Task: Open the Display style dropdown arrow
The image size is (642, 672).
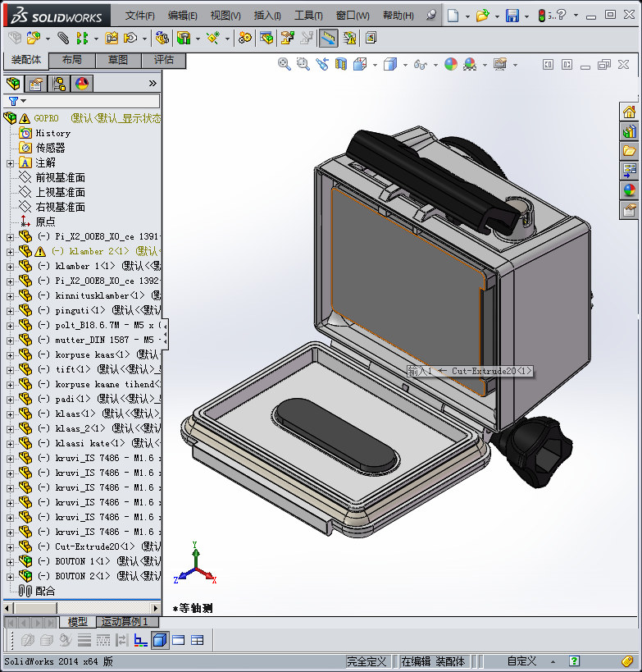Action: [405, 65]
